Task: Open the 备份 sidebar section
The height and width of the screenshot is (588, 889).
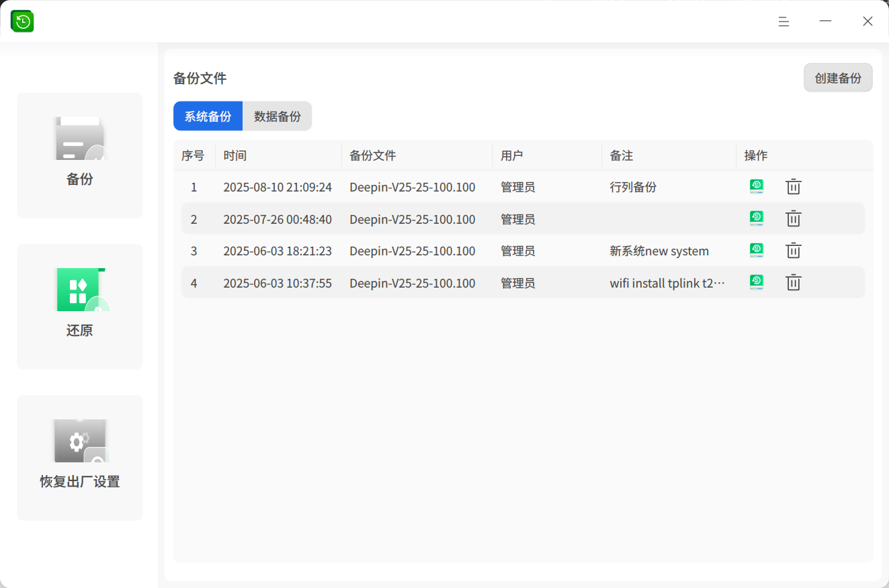Action: point(80,155)
